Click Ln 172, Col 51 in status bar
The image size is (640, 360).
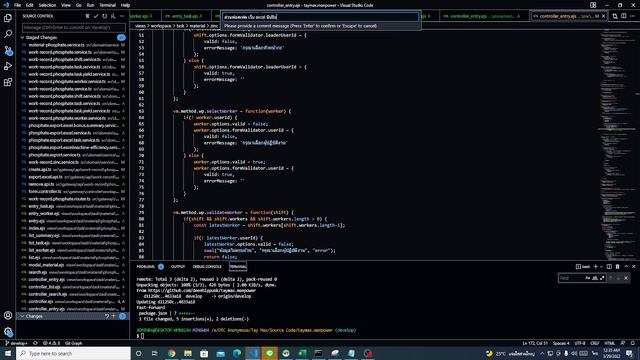coord(535,343)
